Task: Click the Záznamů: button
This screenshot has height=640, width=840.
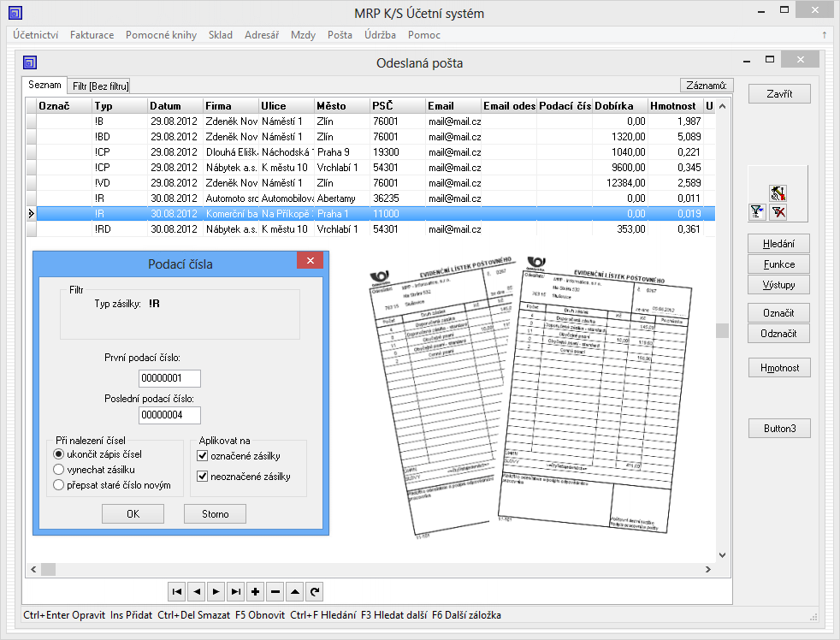Action: click(707, 86)
